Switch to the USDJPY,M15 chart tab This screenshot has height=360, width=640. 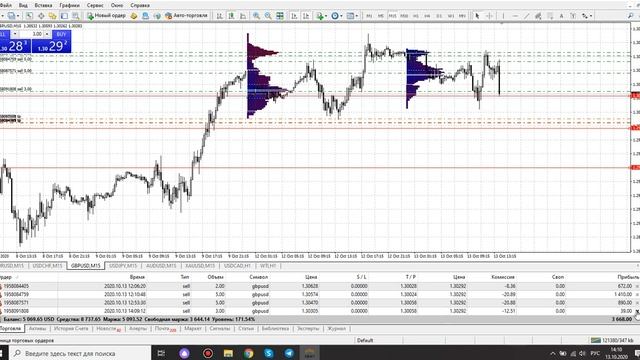tap(123, 266)
